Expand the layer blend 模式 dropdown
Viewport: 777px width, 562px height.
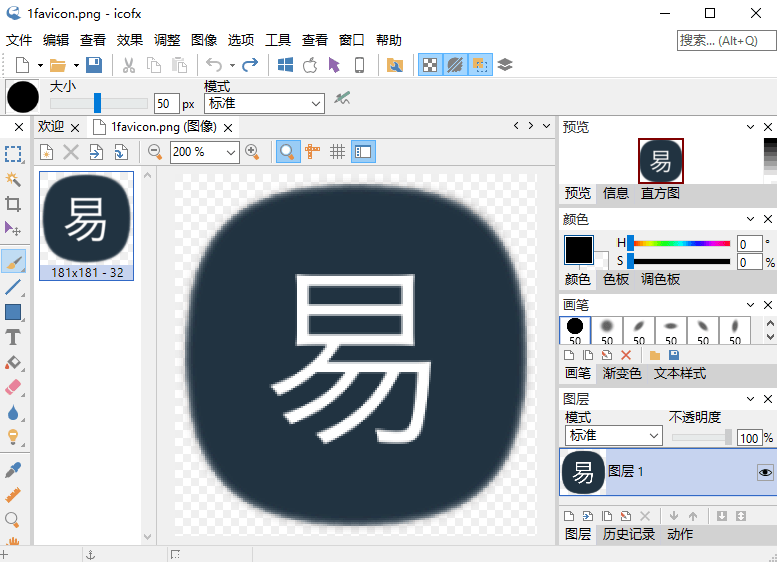click(x=613, y=436)
